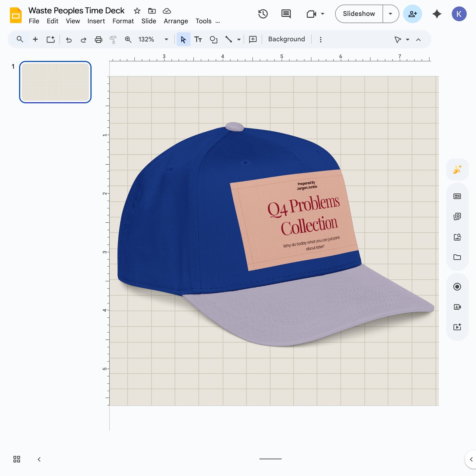The width and height of the screenshot is (476, 476).
Task: Open the File menu
Action: pos(34,21)
